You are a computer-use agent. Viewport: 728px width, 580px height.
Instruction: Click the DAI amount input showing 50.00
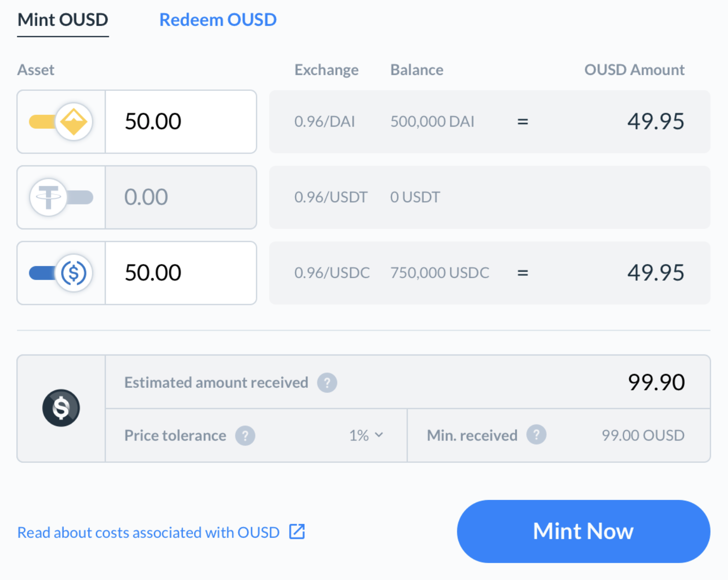tap(181, 122)
